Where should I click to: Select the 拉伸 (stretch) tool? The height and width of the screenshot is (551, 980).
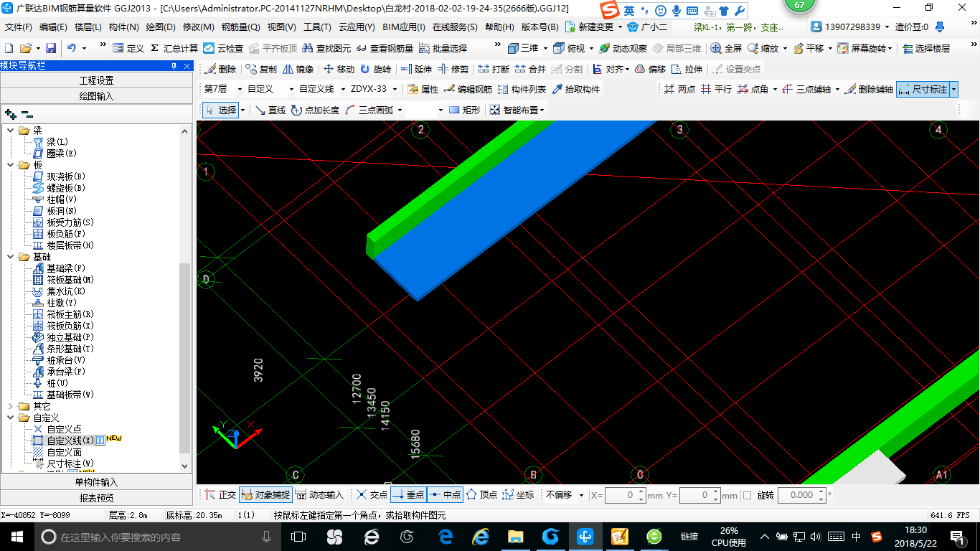[x=687, y=70]
